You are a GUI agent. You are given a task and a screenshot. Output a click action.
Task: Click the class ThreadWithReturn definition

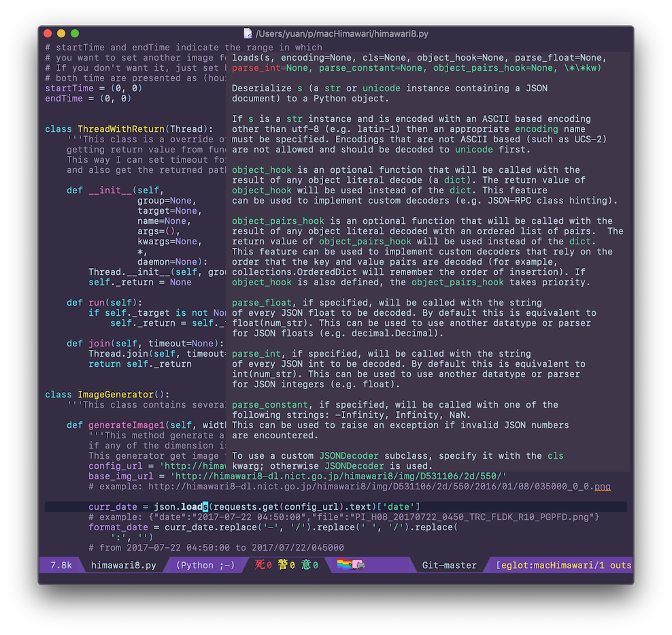click(x=129, y=129)
